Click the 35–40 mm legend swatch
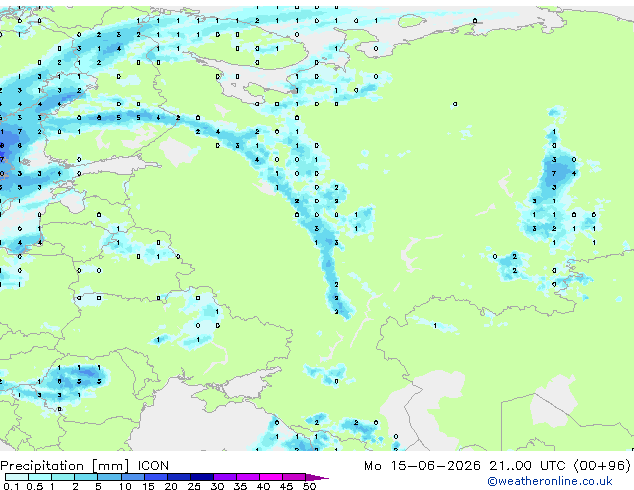 [248, 477]
